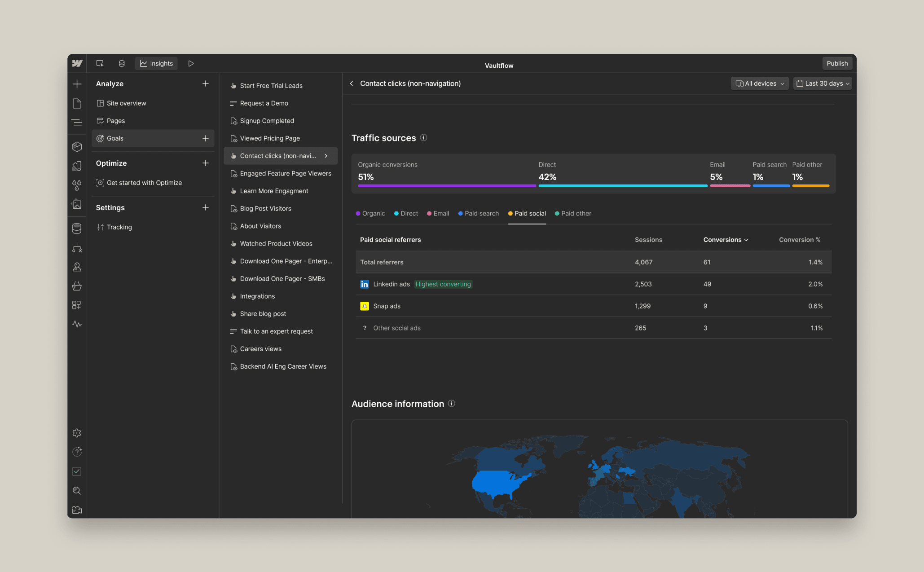The height and width of the screenshot is (572, 924).
Task: Open Tracking under Settings
Action: point(153,227)
